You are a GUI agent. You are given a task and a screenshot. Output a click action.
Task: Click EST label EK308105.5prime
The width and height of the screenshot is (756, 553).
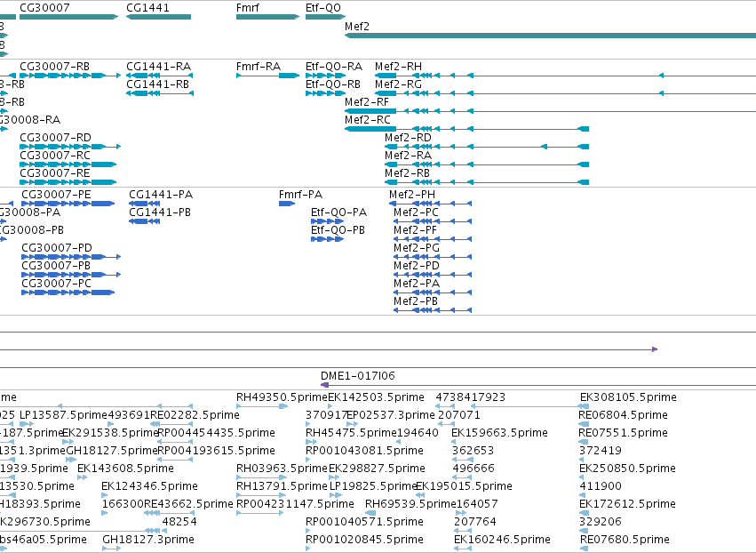628,397
